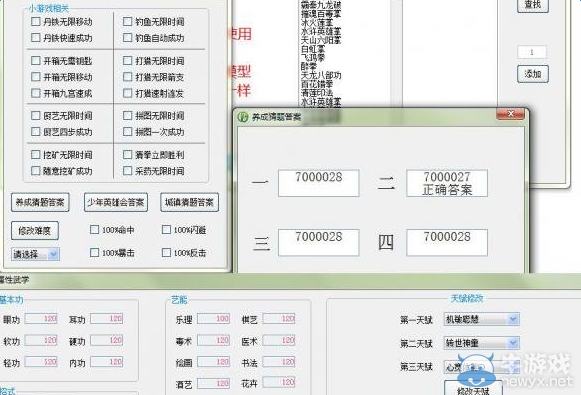This screenshot has height=395, width=581.
Task: Click the 修改难度 button
Action: pos(35,230)
